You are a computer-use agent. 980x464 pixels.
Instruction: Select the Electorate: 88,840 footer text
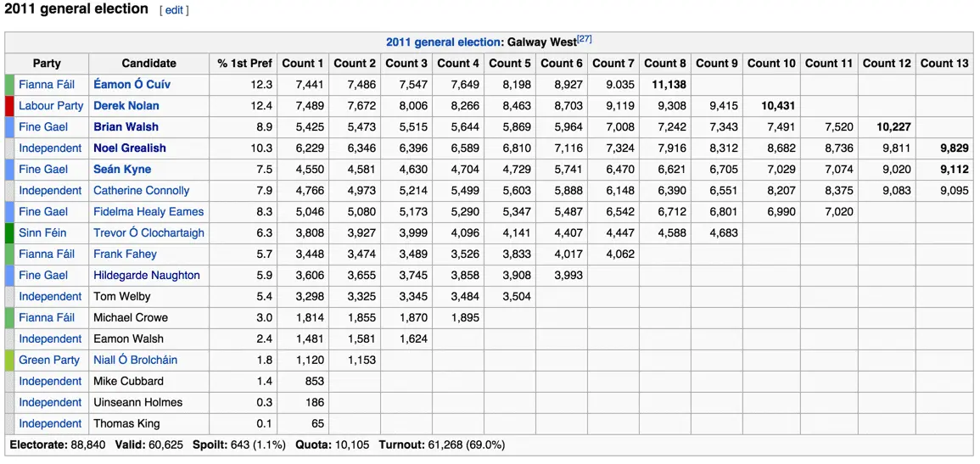[x=58, y=445]
